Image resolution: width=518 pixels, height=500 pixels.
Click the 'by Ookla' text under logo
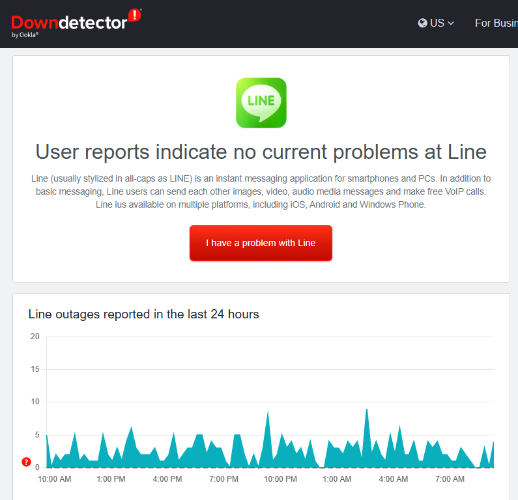tap(25, 35)
